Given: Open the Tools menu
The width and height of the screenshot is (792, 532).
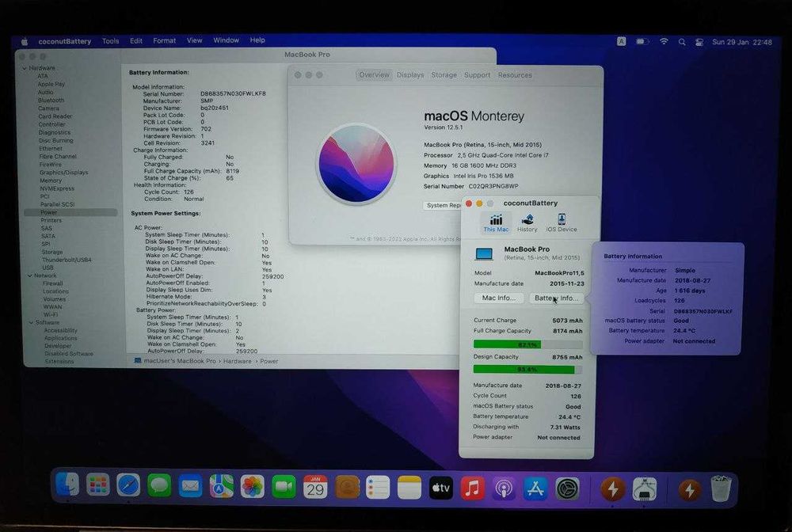Looking at the screenshot, I should (111, 41).
